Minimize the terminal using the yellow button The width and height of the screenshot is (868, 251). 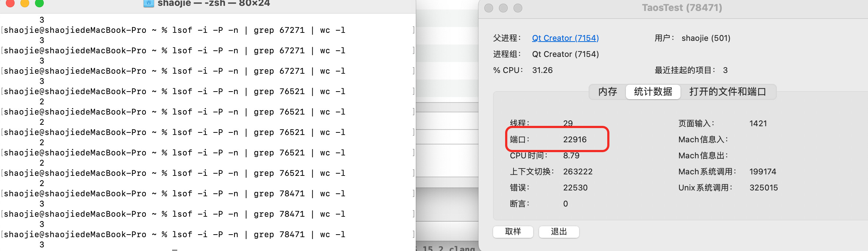coord(25,3)
